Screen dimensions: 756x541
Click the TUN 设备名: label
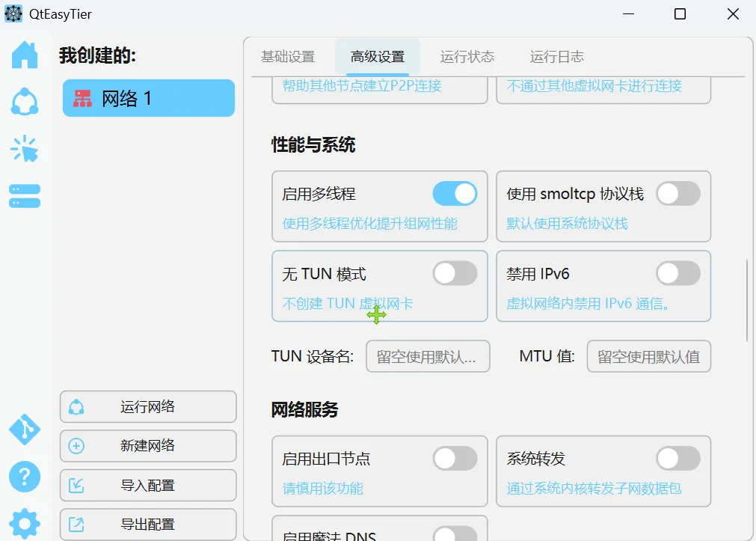coord(313,357)
